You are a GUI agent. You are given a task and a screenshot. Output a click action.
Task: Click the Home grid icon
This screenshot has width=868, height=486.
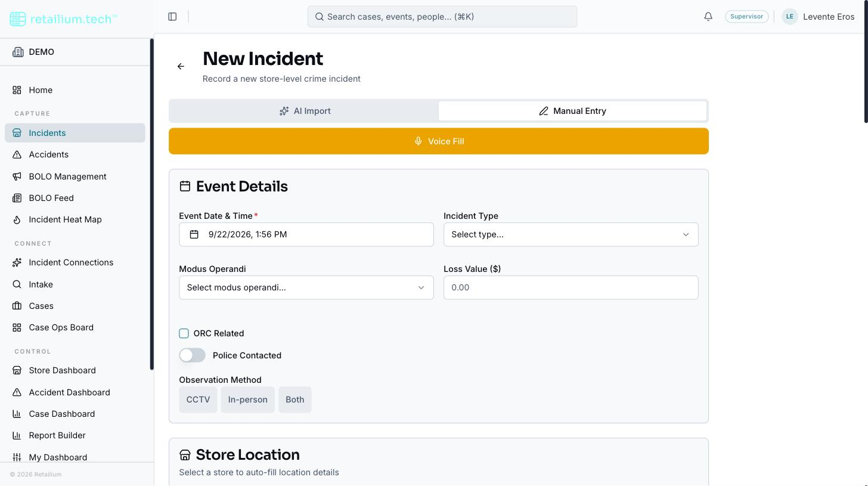click(17, 90)
